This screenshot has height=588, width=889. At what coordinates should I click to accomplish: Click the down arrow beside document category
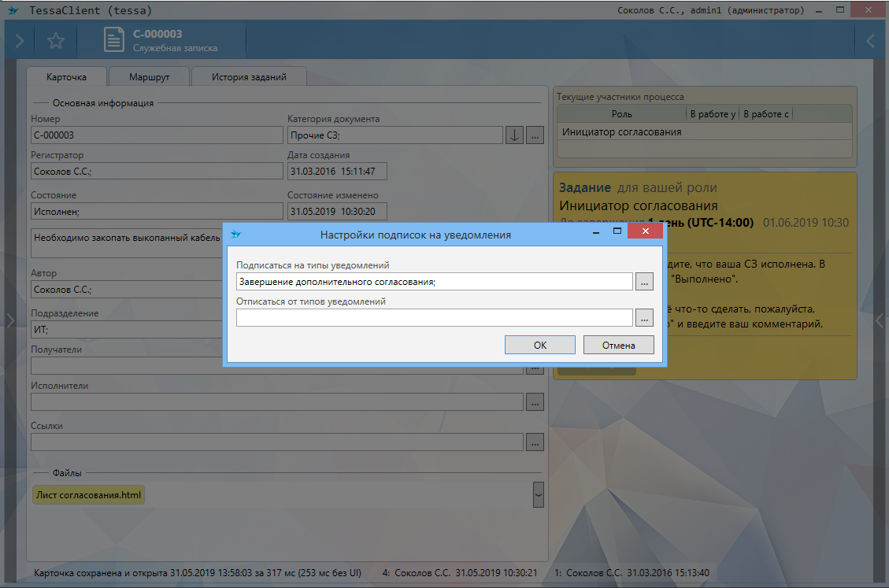point(513,135)
